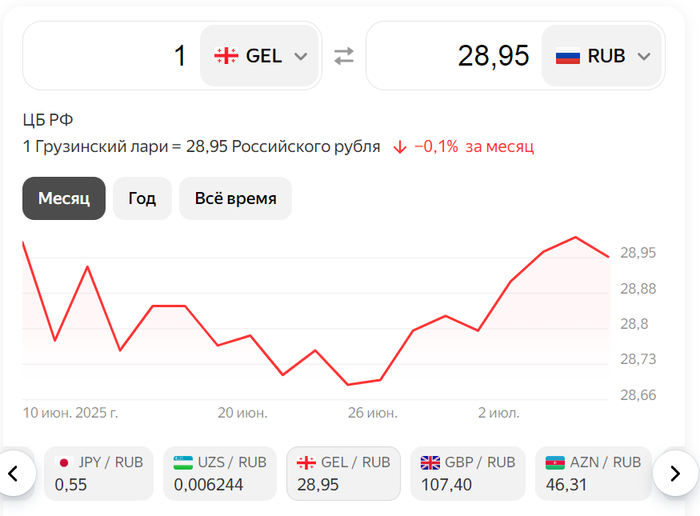Click the Georgian flag icon in source selector
700x516 pixels.
click(x=226, y=56)
